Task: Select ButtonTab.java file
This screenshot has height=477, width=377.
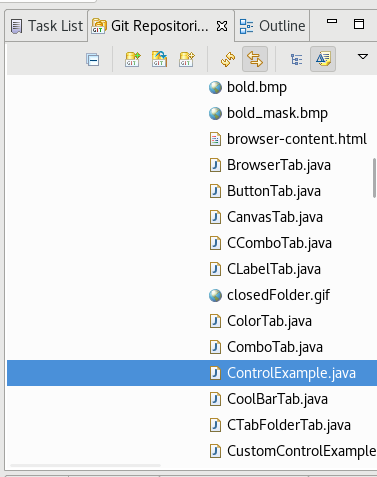Action: click(274, 191)
